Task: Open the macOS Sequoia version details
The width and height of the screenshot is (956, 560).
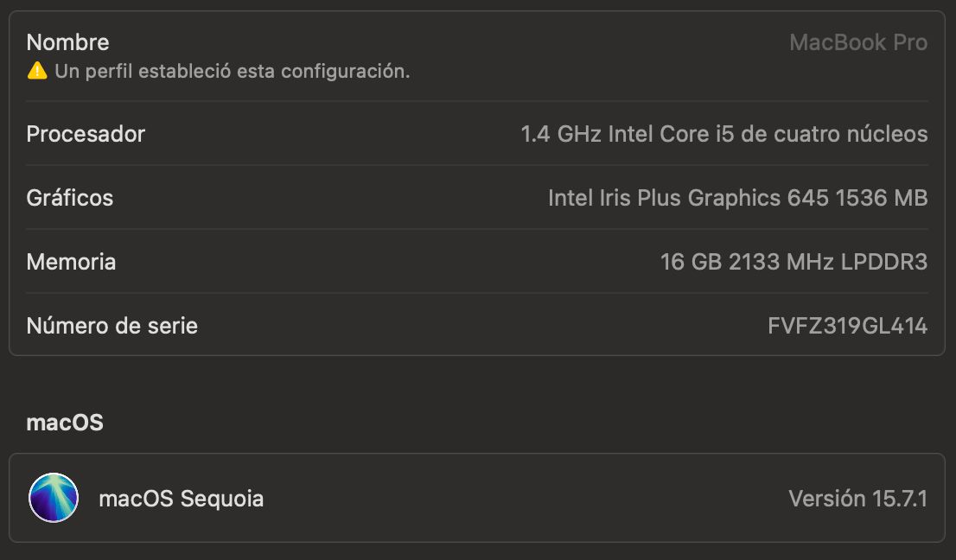Action: pos(859,499)
